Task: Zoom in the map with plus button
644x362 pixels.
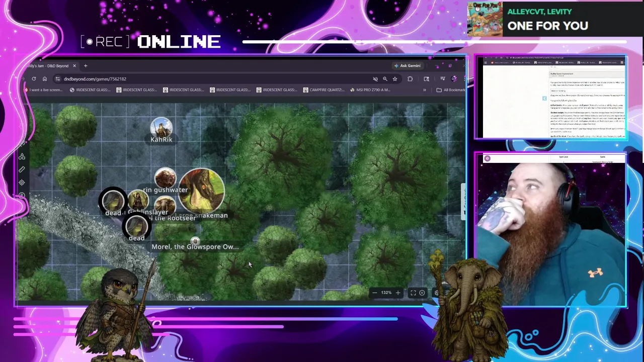Action: [398, 293]
